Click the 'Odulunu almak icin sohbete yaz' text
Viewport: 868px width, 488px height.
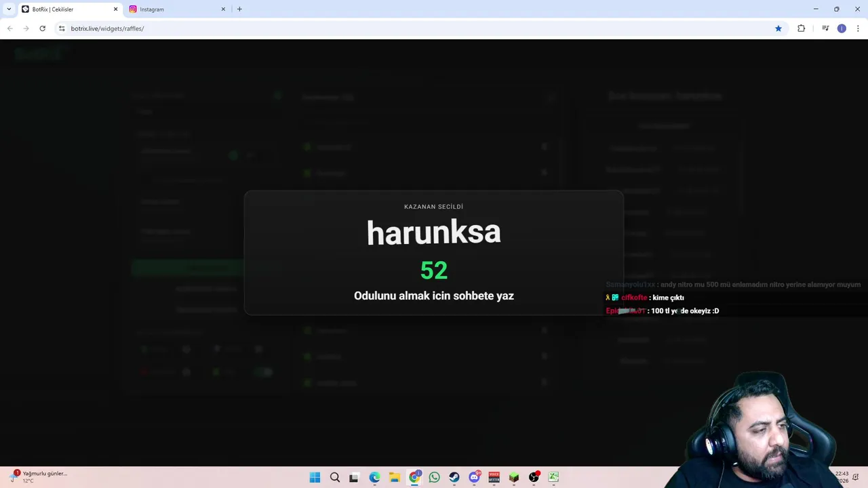click(x=434, y=296)
